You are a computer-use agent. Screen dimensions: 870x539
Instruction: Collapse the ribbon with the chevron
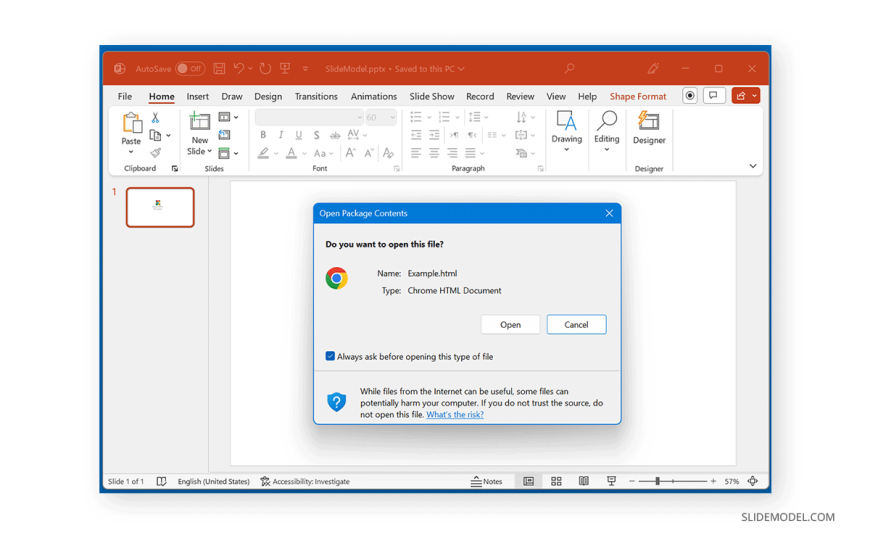tap(753, 166)
